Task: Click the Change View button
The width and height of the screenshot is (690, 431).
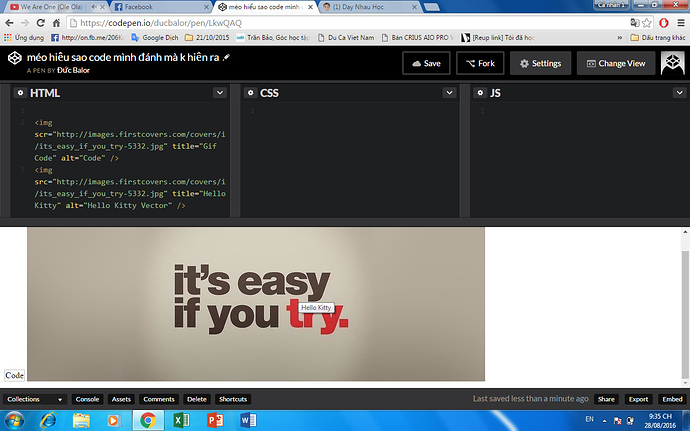Action: (614, 63)
